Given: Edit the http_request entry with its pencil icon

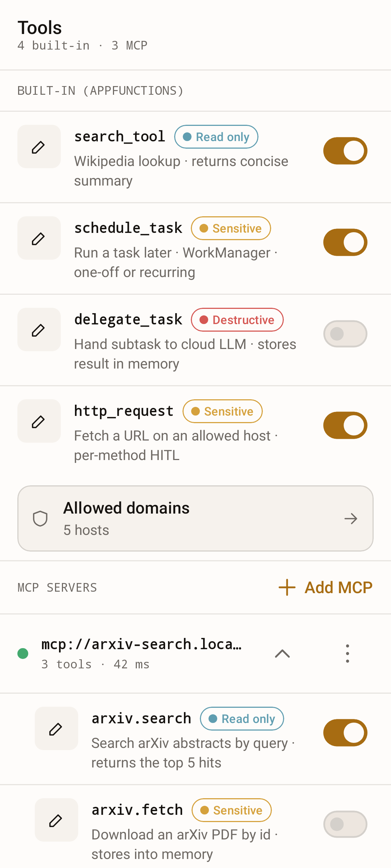Looking at the screenshot, I should point(39,421).
